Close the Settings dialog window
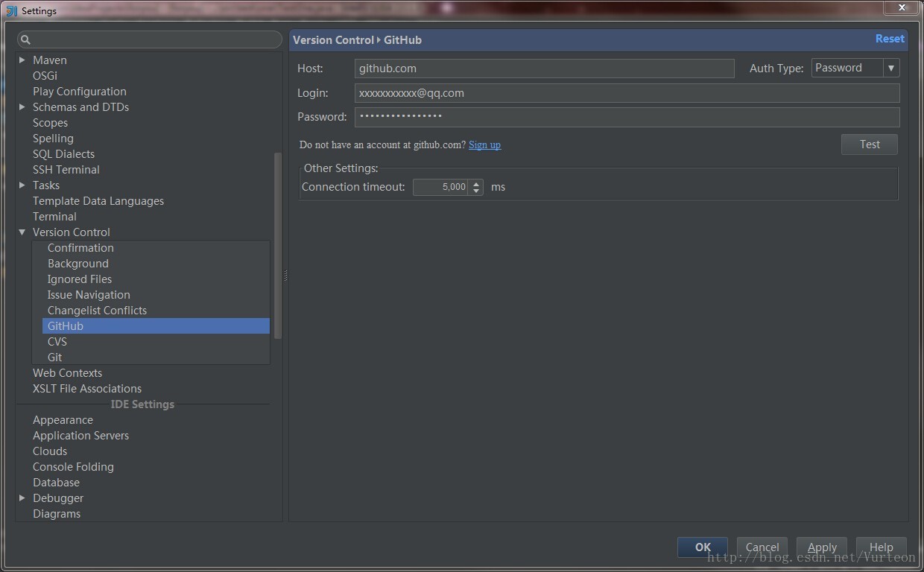This screenshot has width=924, height=572. click(x=902, y=7)
